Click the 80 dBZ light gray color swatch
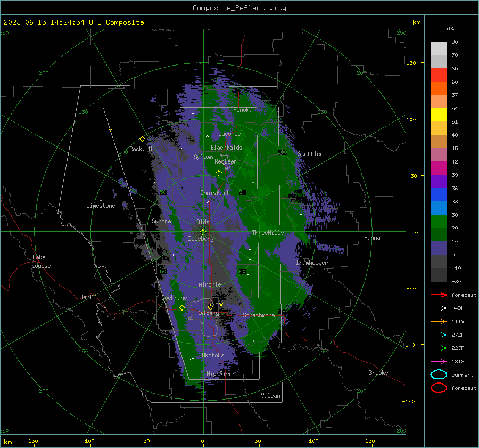 pyautogui.click(x=439, y=48)
